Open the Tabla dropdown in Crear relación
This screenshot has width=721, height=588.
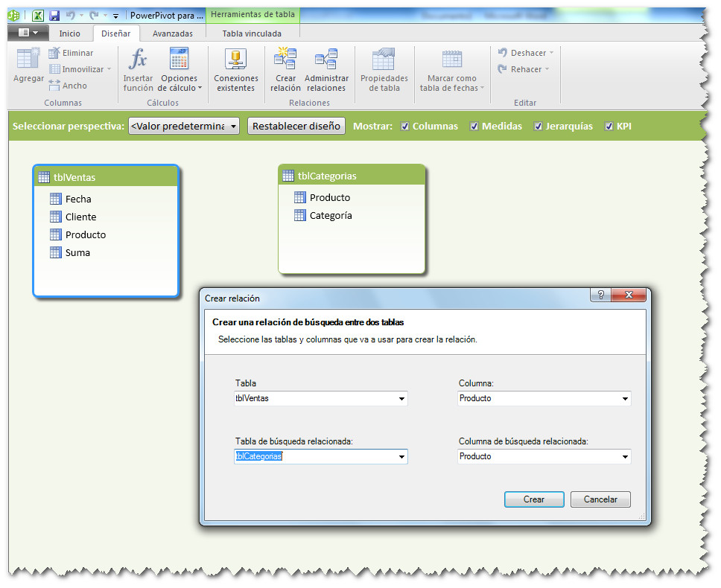[402, 398]
